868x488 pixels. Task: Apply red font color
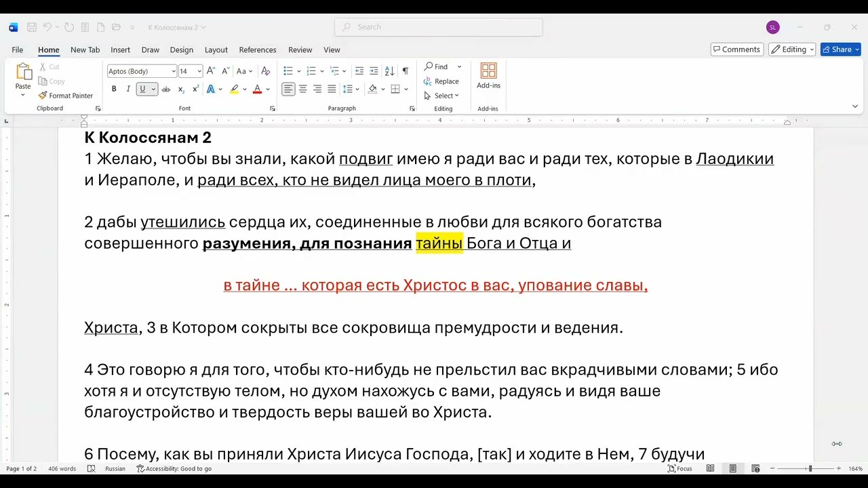[x=257, y=89]
